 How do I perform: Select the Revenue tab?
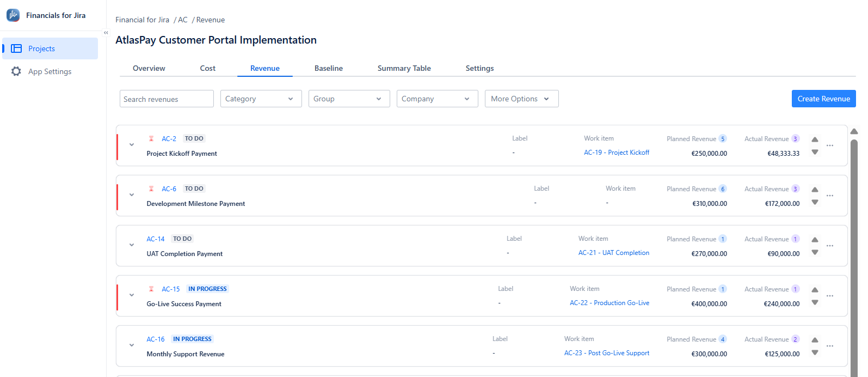[x=265, y=68]
